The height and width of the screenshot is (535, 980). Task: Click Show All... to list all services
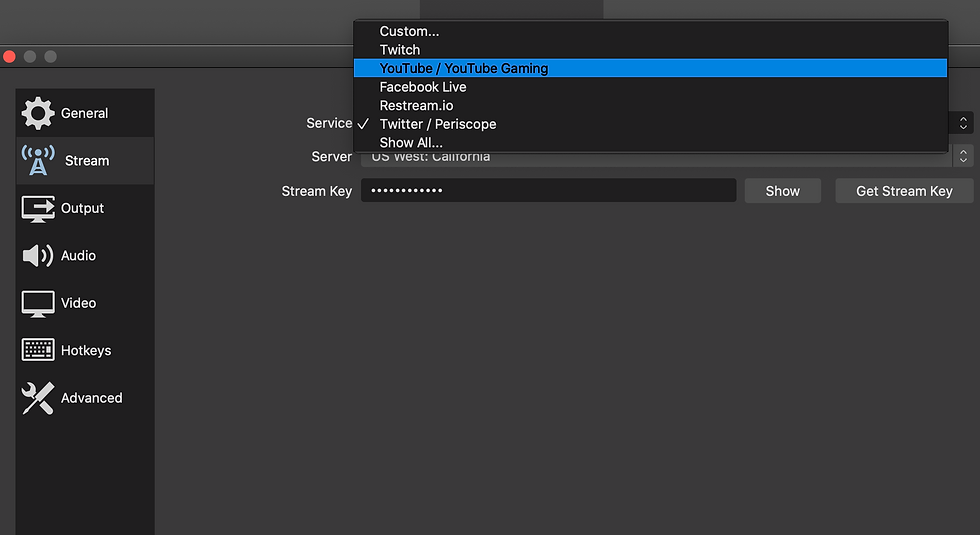point(411,143)
